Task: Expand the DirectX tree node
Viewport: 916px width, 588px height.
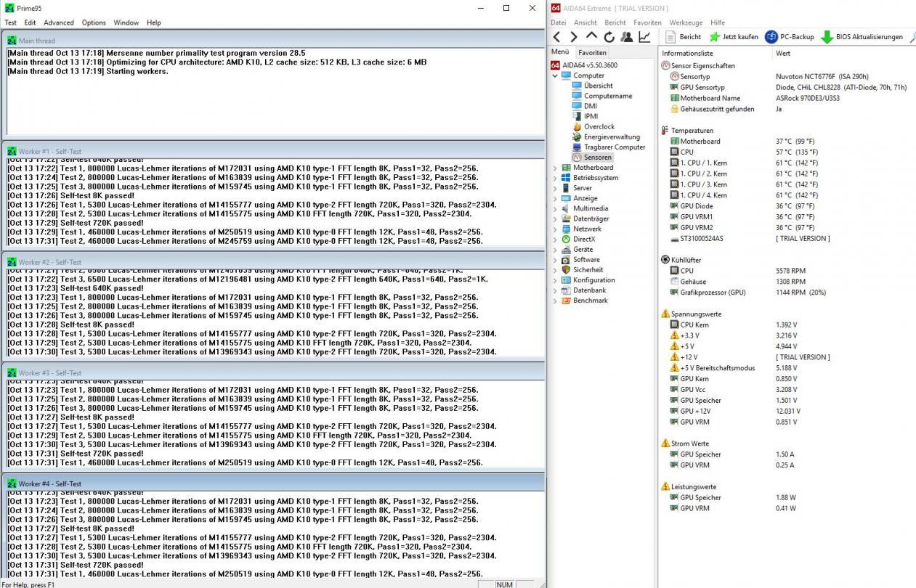Action: coord(555,239)
